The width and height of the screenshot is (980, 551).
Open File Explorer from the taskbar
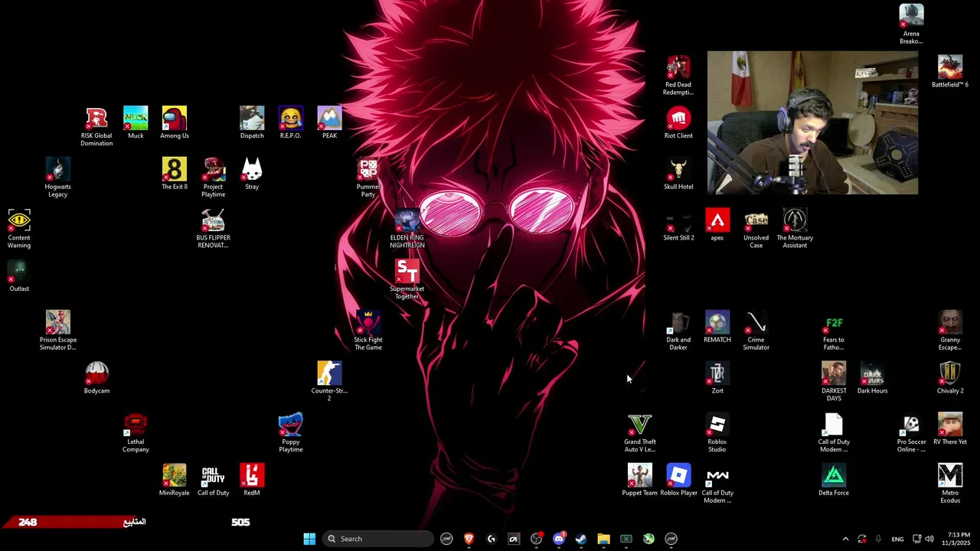pos(603,539)
